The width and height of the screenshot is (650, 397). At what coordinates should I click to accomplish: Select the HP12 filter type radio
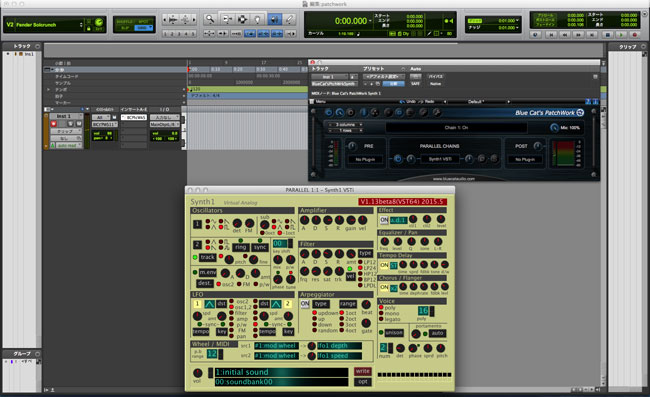pos(360,274)
